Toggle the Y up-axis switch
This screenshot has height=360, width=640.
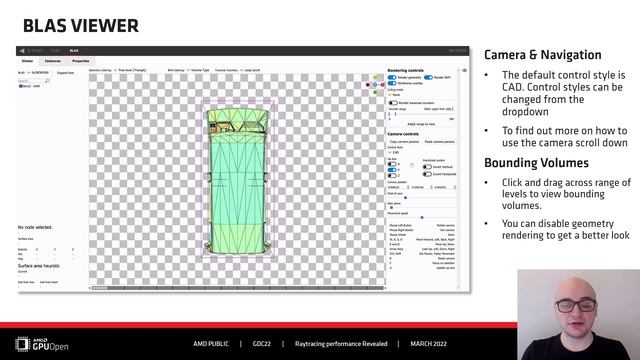click(392, 170)
